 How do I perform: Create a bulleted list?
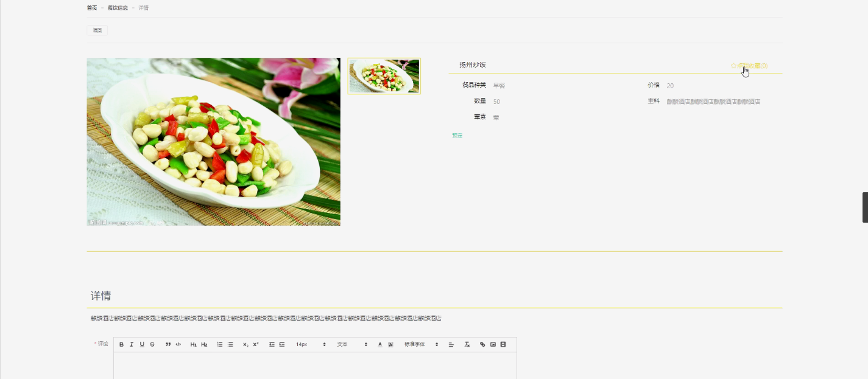[x=230, y=344]
